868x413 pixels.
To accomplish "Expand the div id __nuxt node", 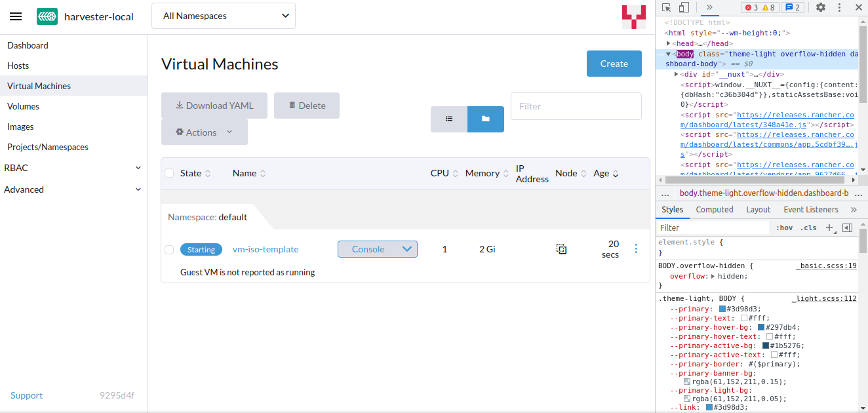I will point(677,74).
